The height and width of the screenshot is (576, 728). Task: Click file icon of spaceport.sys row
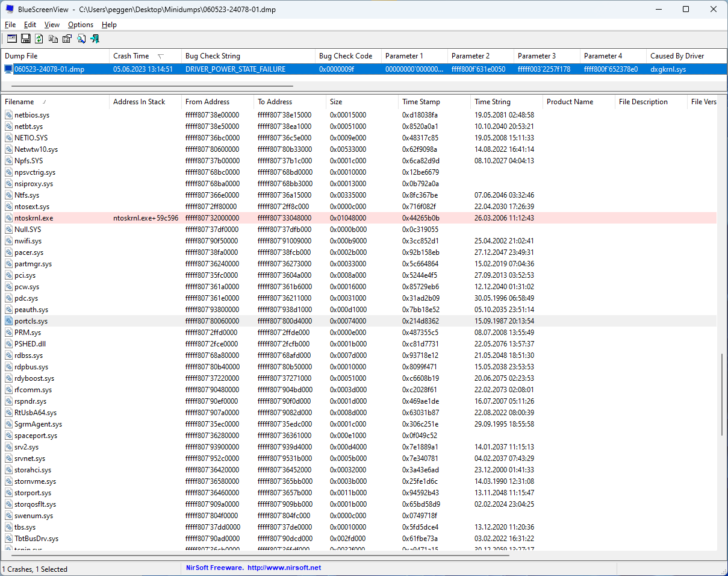click(x=9, y=436)
